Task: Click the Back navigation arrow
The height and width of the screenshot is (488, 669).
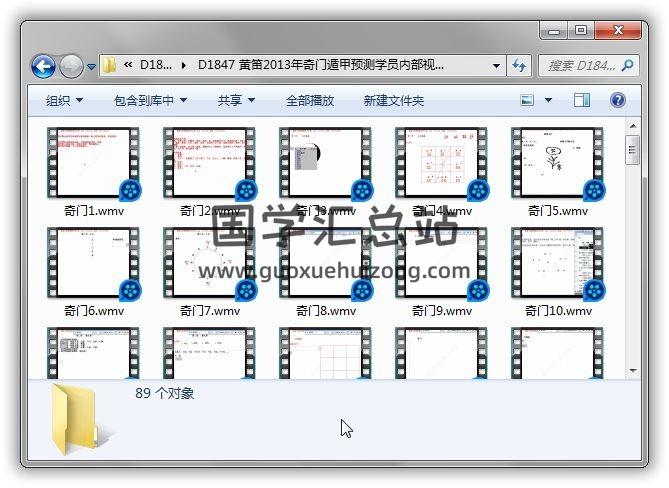Action: [x=44, y=67]
